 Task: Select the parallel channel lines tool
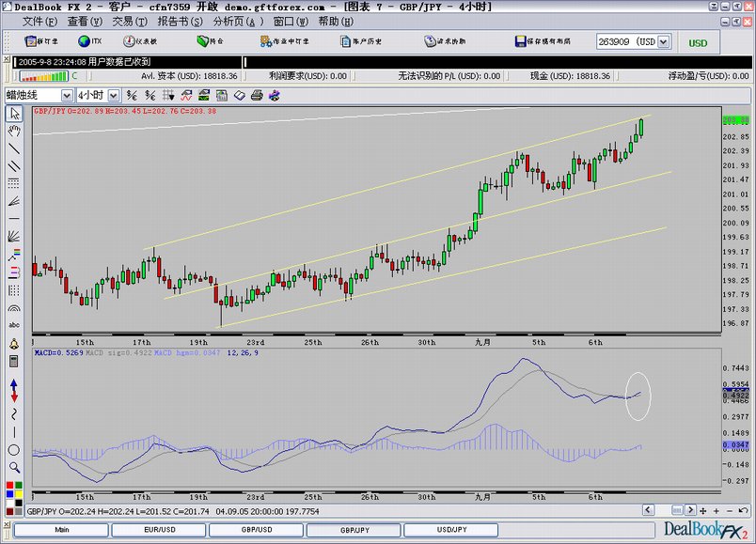[14, 166]
